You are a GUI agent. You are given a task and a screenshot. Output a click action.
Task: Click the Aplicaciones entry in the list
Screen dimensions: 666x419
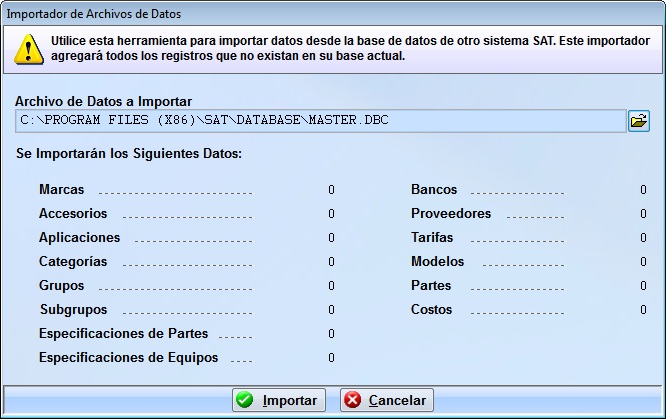pos(79,237)
